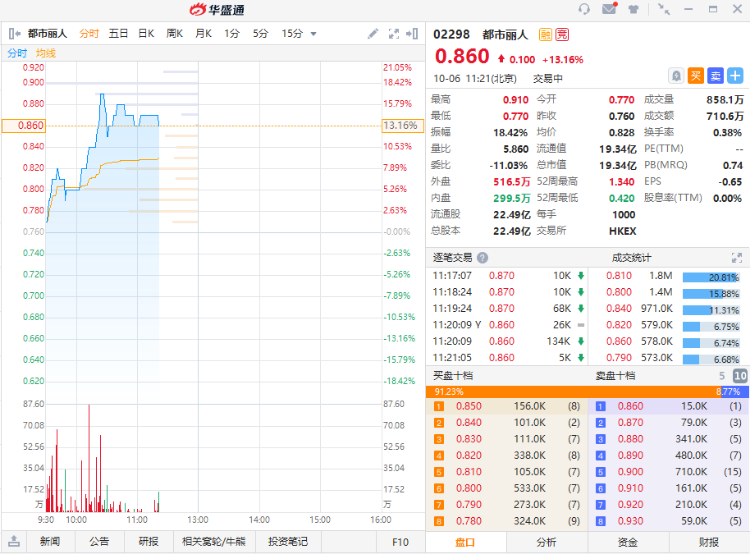
Task: Select ask level 5 price 0.900
Action: coord(630,472)
